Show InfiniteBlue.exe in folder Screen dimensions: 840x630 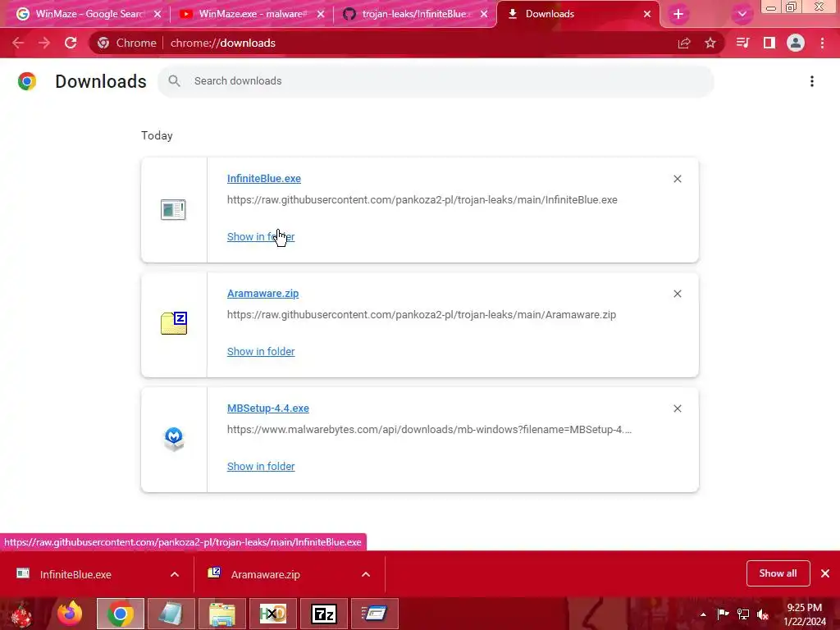point(261,236)
